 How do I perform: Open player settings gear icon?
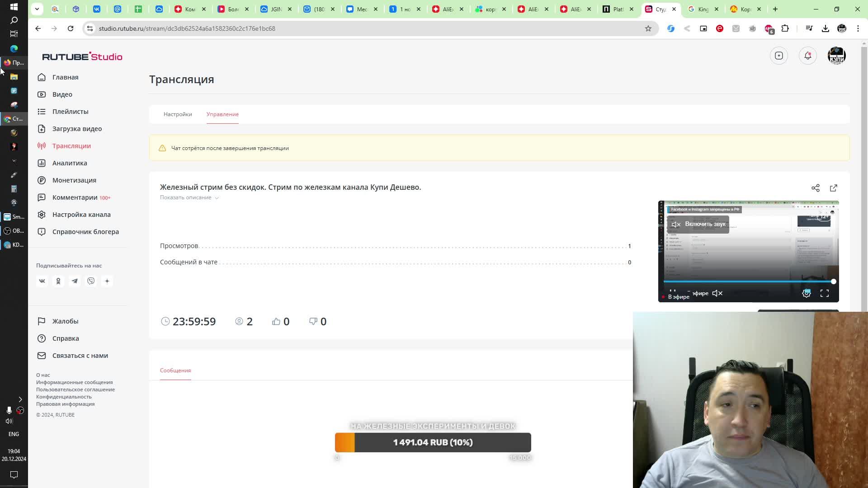point(806,294)
